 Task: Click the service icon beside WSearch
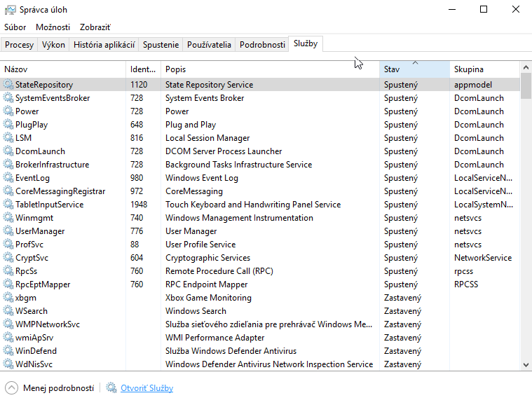[8, 311]
